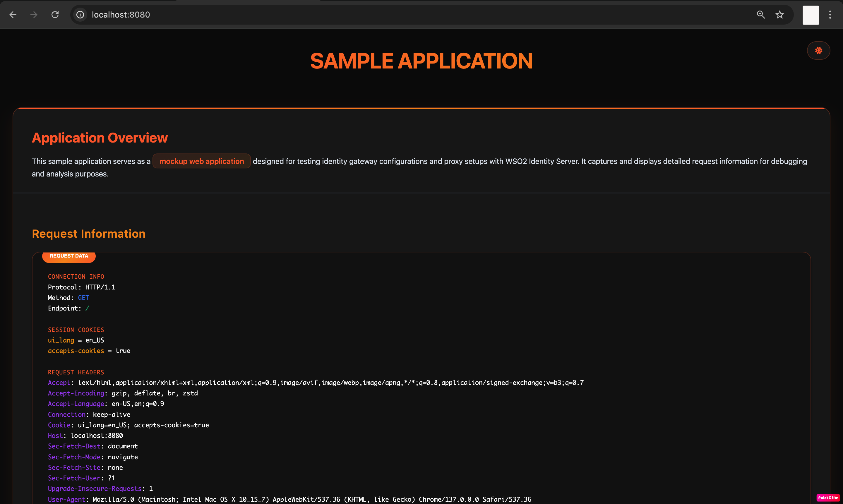
Task: Click the keep-alive value
Action: pyautogui.click(x=112, y=415)
